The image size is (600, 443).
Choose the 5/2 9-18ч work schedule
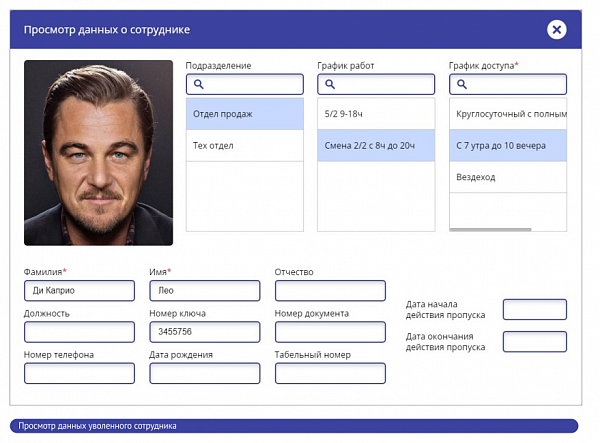point(376,114)
